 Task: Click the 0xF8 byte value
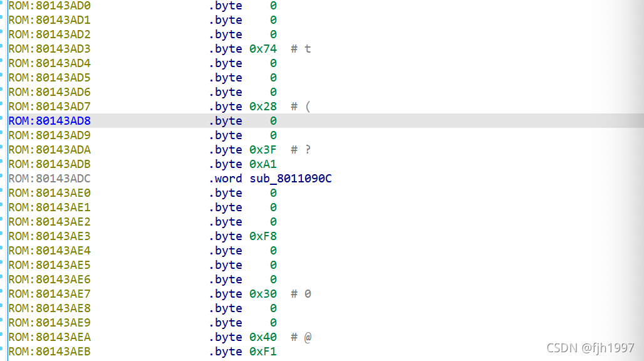(263, 236)
